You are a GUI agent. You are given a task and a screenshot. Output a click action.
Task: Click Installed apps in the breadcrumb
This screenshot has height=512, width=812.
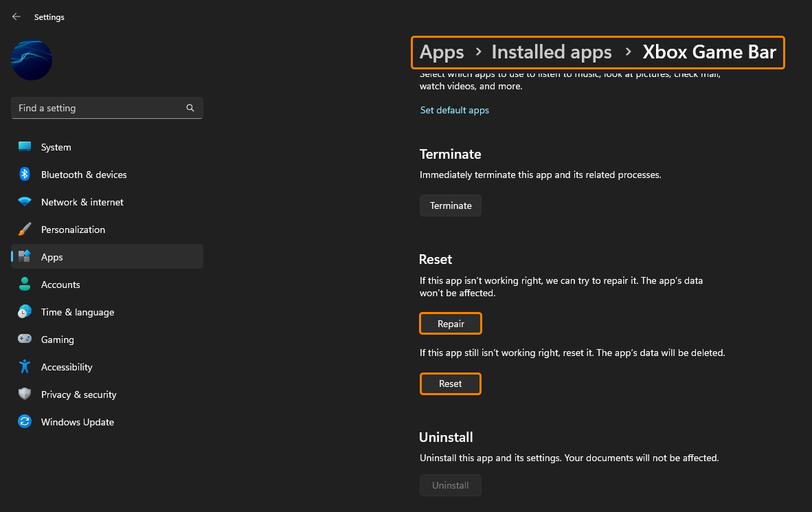[x=552, y=52]
